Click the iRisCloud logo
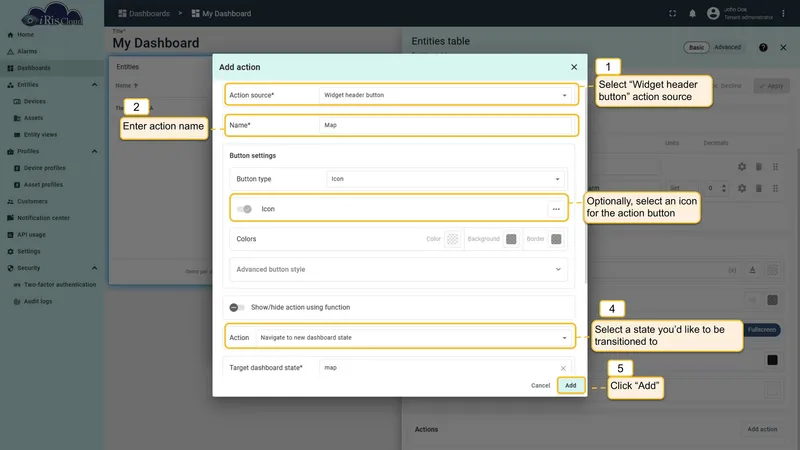The width and height of the screenshot is (800, 450). (53, 14)
